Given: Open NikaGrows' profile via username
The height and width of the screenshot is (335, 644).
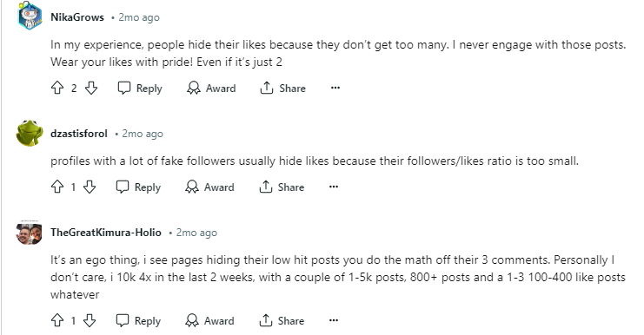Looking at the screenshot, I should point(77,17).
